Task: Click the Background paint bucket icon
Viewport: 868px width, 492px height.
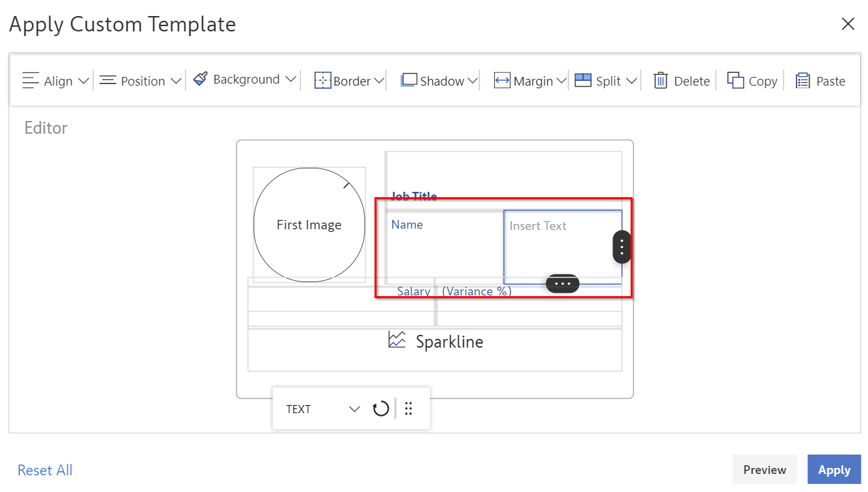Action: pyautogui.click(x=200, y=79)
